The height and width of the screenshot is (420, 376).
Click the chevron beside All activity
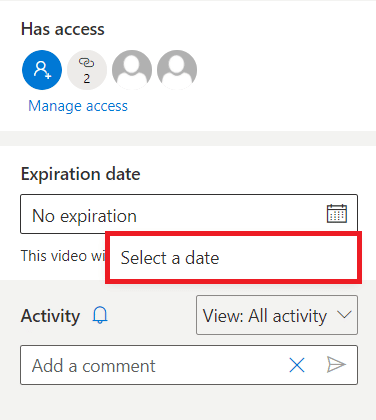tap(344, 315)
